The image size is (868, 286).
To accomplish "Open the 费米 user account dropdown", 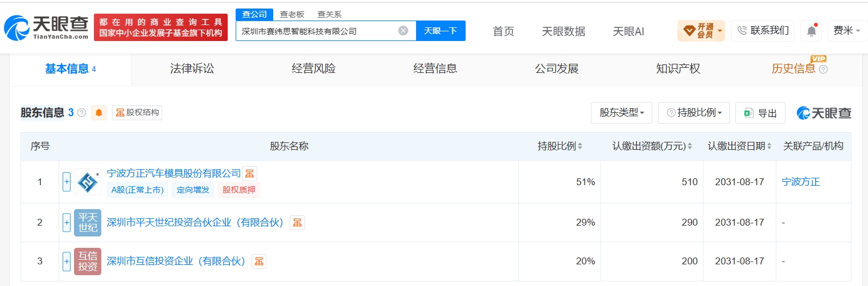I will (847, 31).
